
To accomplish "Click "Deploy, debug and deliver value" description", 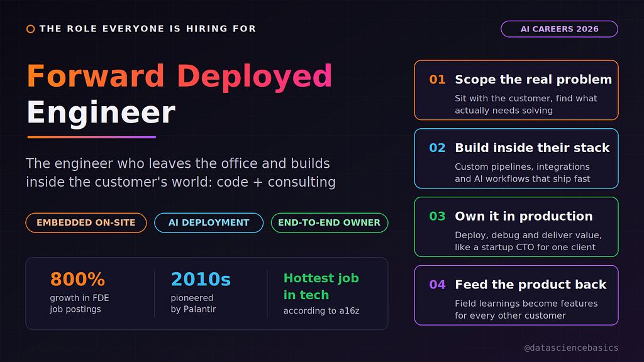I will 528,241.
